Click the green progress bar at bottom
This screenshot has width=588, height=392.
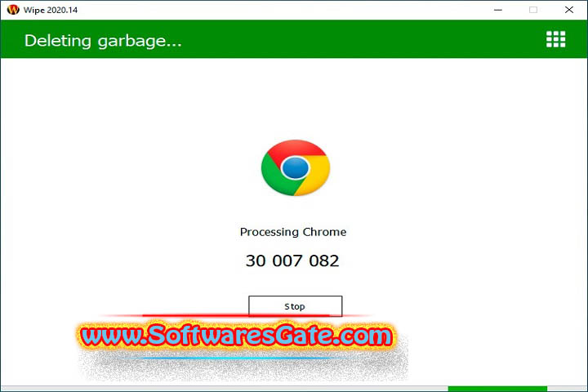497,389
